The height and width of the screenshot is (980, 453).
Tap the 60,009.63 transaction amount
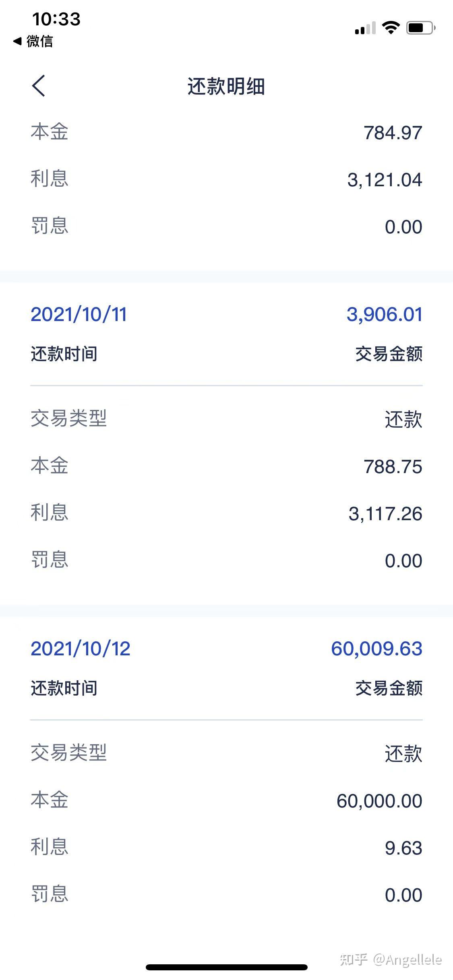(376, 649)
